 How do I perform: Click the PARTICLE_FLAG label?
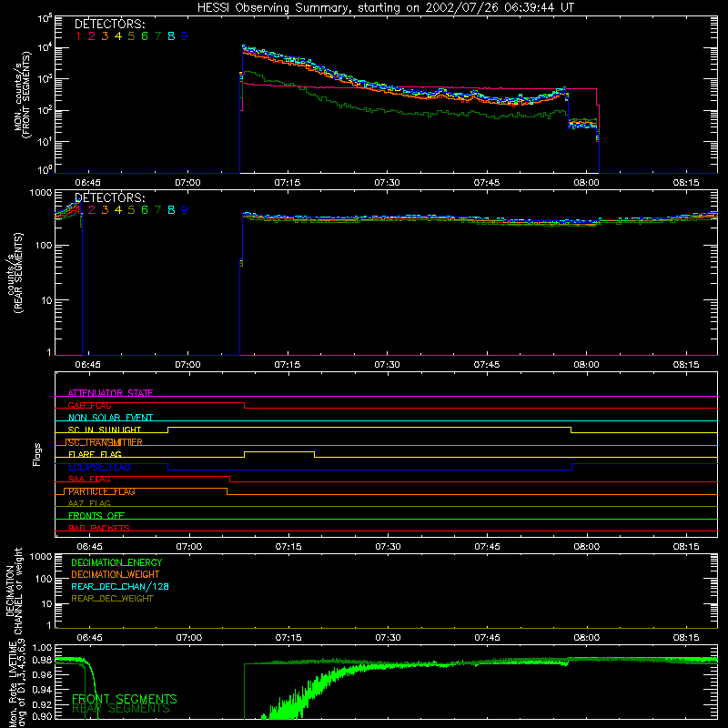pyautogui.click(x=102, y=491)
